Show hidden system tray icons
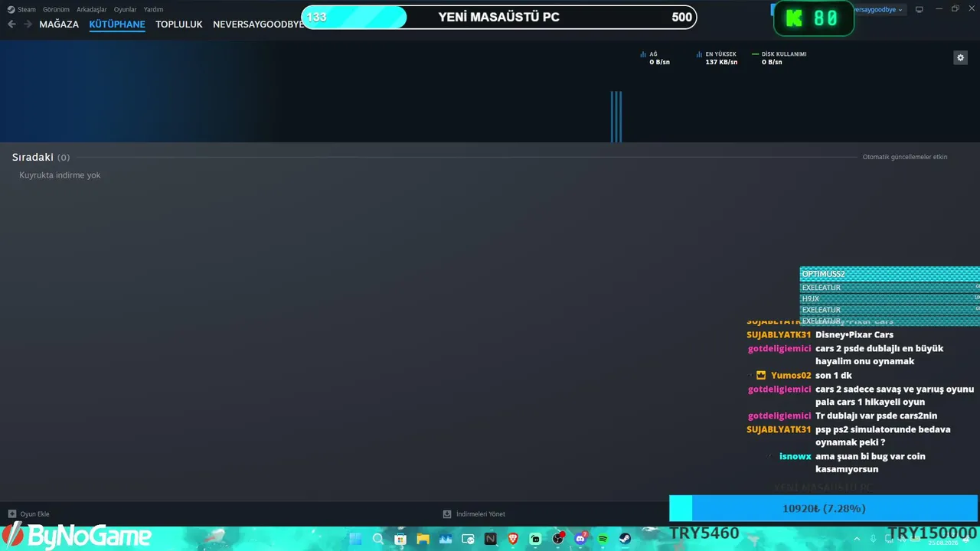This screenshot has width=980, height=551. [857, 539]
